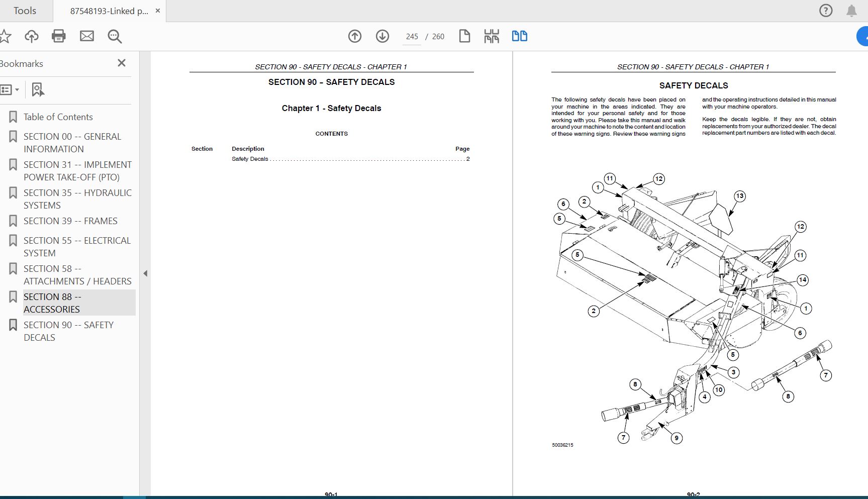Click the 'Chapter 1 - Safety Decals' heading text

tap(331, 108)
